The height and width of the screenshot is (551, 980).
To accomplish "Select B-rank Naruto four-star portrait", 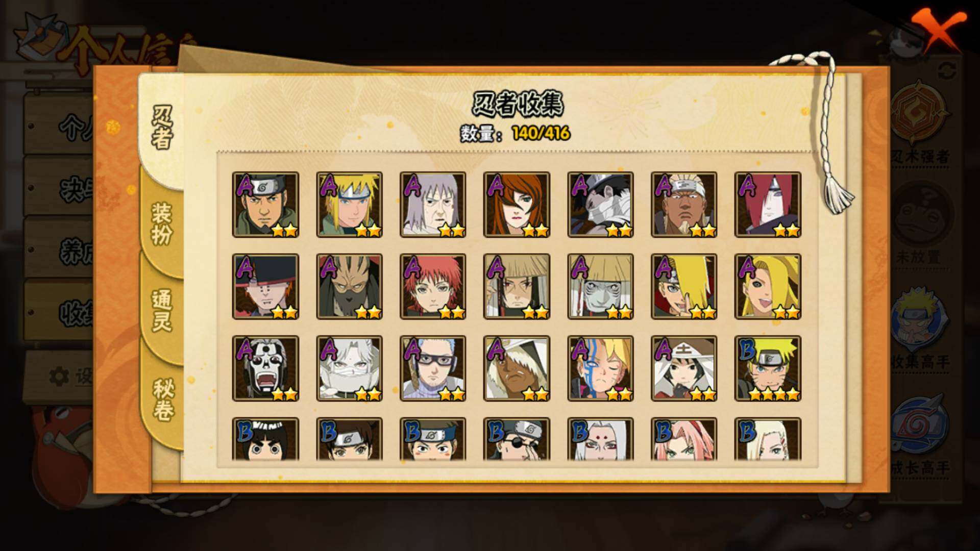I will [768, 368].
